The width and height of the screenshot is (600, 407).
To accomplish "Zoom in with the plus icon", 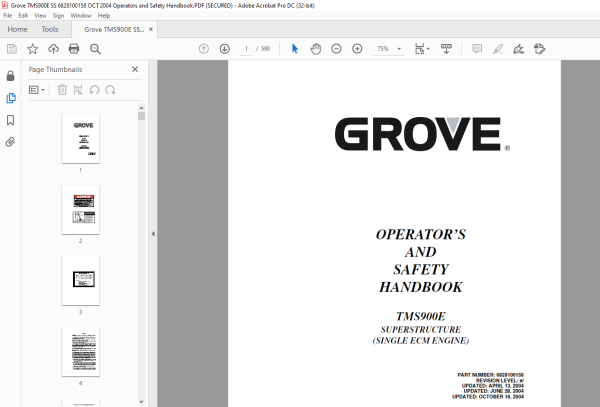I will 357,49.
